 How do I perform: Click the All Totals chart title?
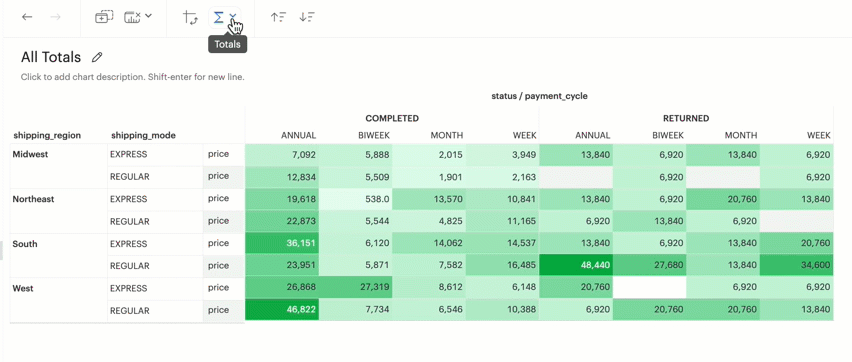tap(51, 57)
